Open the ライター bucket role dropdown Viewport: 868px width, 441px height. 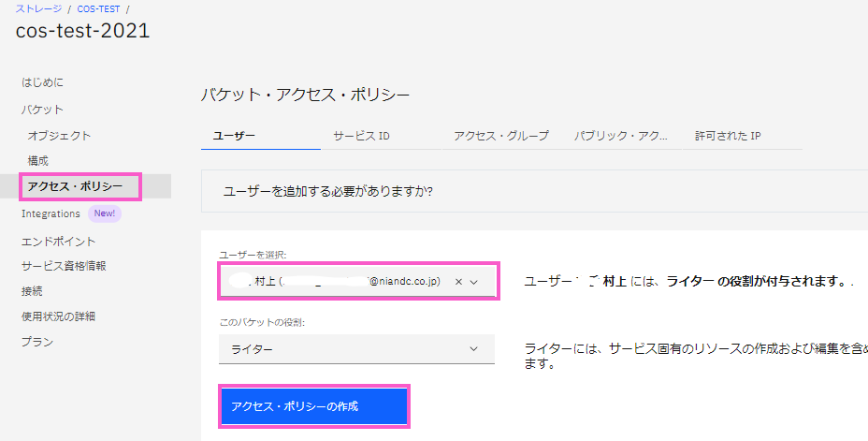coord(355,349)
